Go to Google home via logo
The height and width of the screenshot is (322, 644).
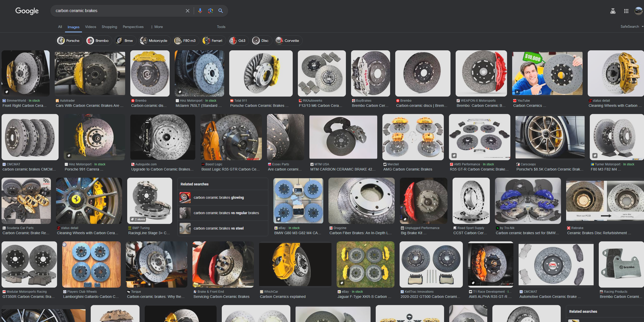click(x=27, y=11)
